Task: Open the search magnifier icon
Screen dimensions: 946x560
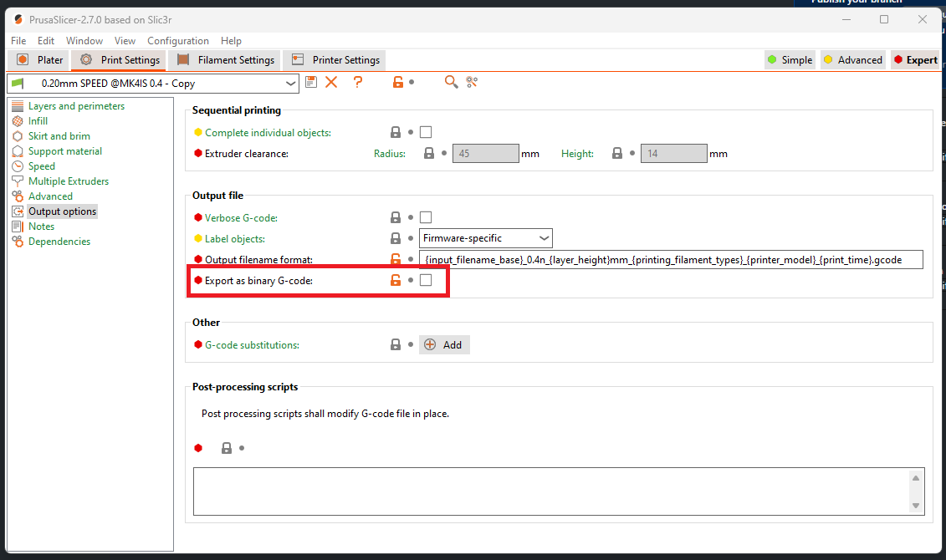Action: (451, 81)
